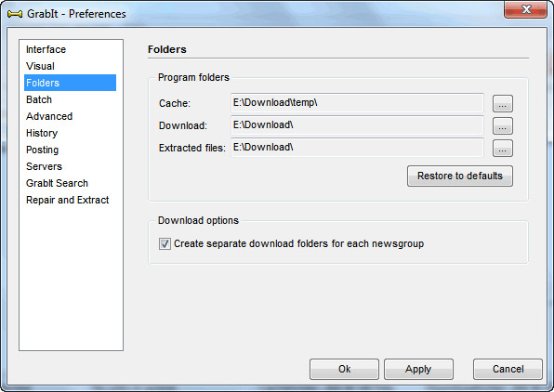Click the Download options group label

(198, 220)
